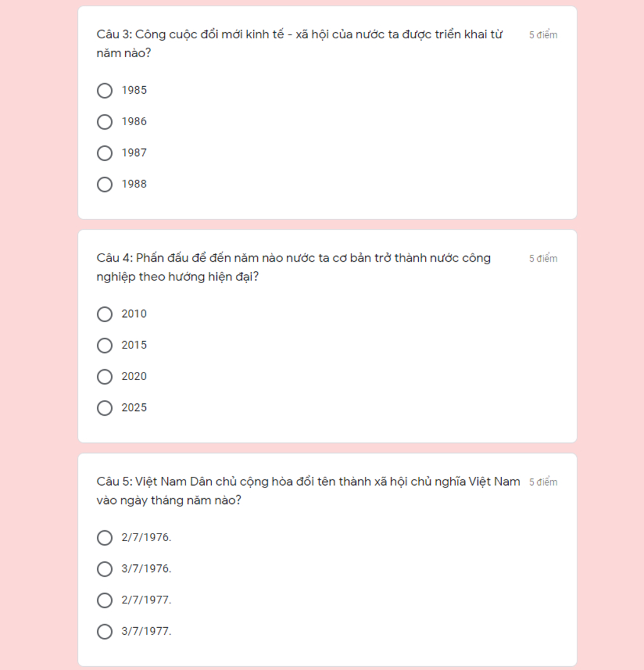Click the 5 điểm label of Câu 5
This screenshot has width=644, height=670.
[543, 482]
